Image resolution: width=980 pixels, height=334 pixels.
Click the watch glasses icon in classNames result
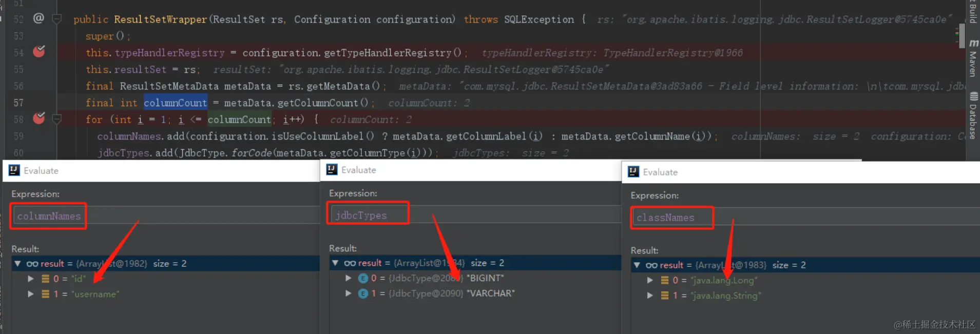[x=652, y=265]
